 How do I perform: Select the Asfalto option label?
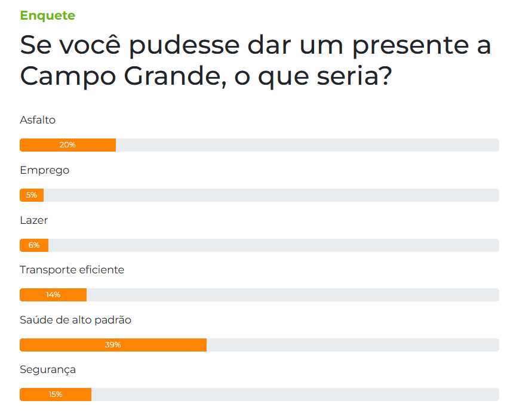pyautogui.click(x=38, y=120)
